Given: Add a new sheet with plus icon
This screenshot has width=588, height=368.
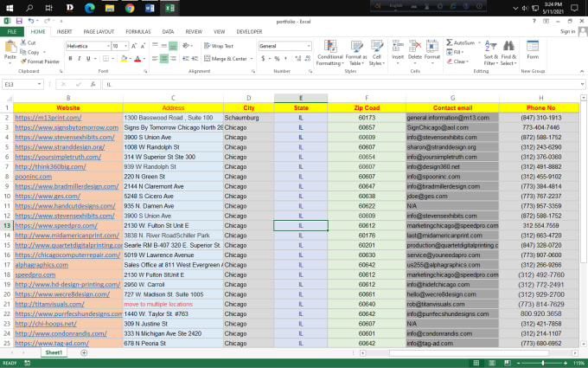Looking at the screenshot, I should tap(84, 352).
